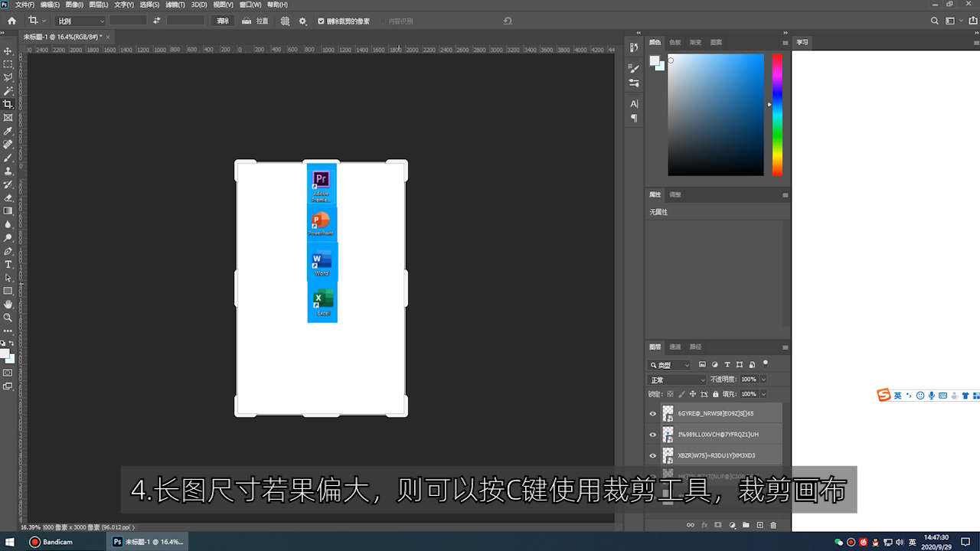Toggle Delete Cropped Pixels checkbox
Image resolution: width=980 pixels, height=551 pixels.
coord(321,21)
